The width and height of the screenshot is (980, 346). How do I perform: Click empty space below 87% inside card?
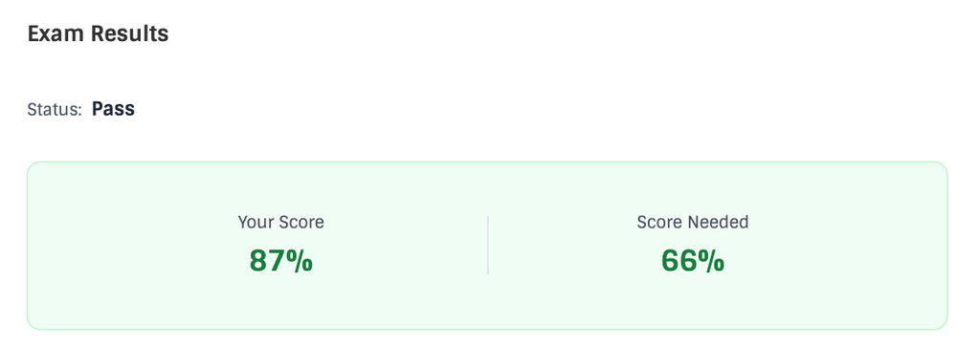281,303
